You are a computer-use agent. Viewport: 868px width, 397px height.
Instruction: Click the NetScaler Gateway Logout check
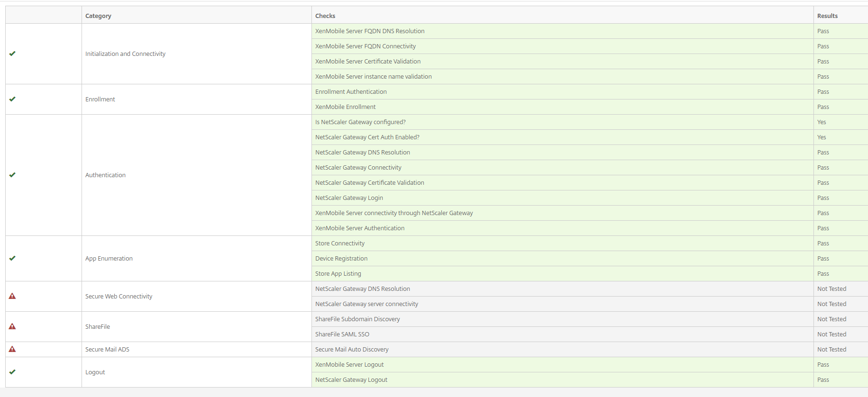tap(351, 380)
